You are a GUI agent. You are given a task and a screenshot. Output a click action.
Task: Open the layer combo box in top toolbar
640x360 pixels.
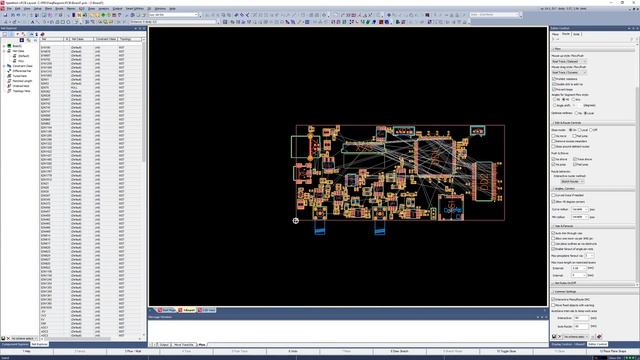click(x=173, y=15)
